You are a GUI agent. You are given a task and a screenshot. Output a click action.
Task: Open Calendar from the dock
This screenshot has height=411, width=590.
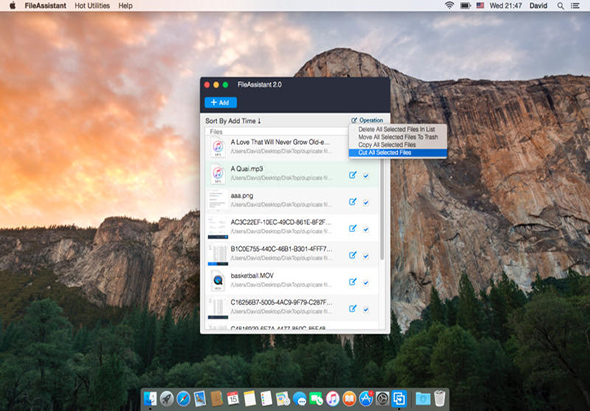pos(233,399)
